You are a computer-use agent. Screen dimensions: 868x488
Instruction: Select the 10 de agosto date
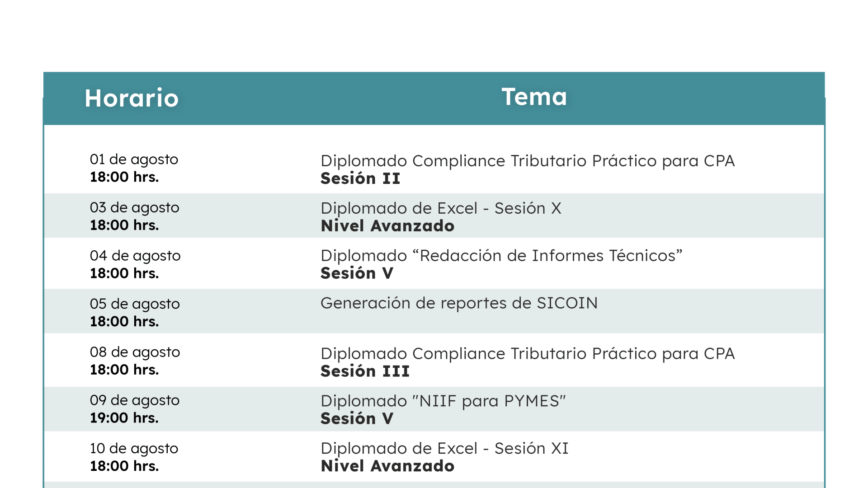point(134,449)
